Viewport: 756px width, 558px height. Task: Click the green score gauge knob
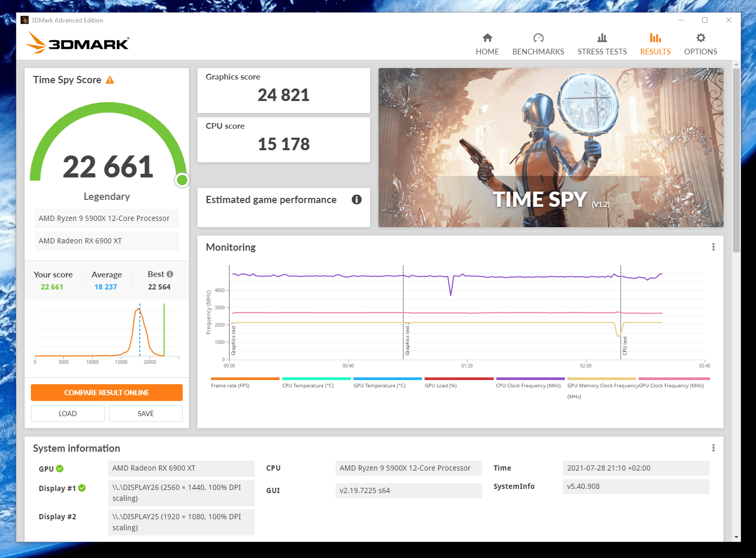182,180
